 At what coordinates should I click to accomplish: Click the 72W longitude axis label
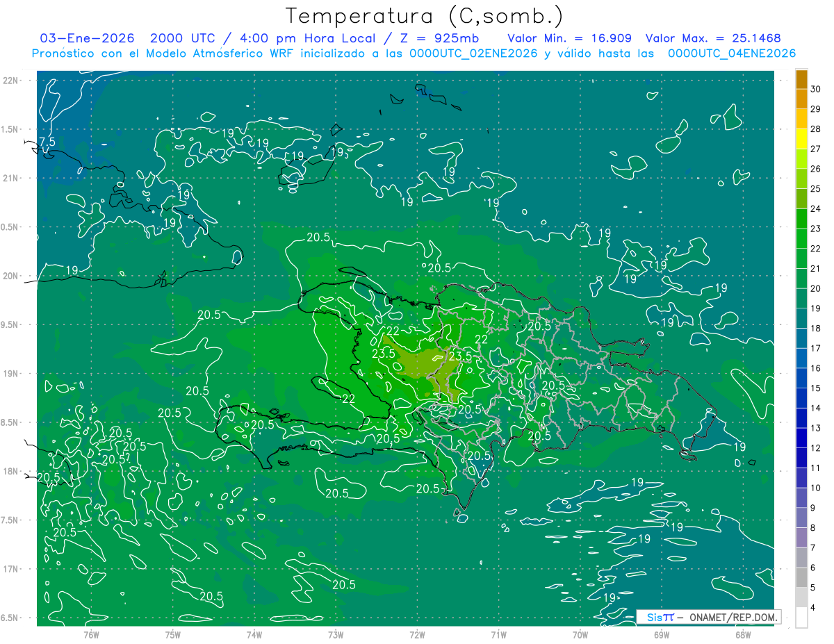[x=417, y=635]
